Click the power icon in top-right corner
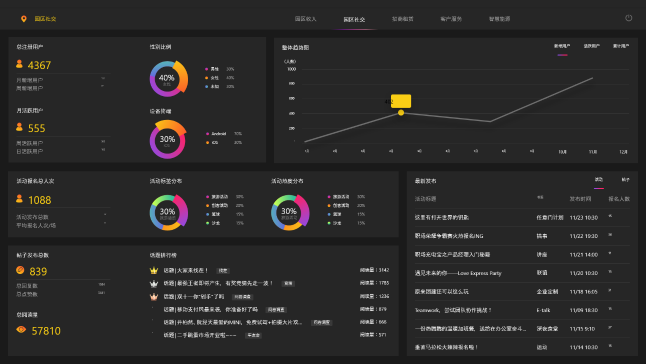Viewport: 646px width, 364px height. click(x=628, y=18)
